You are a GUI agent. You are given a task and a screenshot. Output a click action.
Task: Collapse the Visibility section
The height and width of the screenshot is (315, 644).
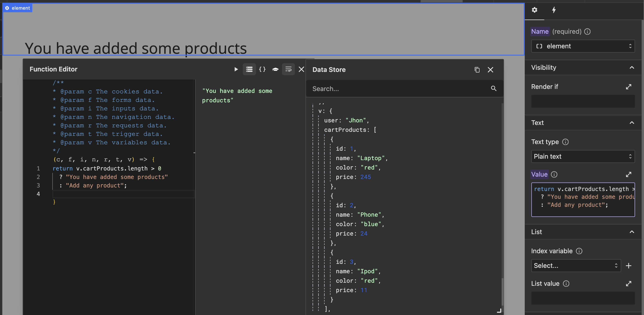point(632,67)
